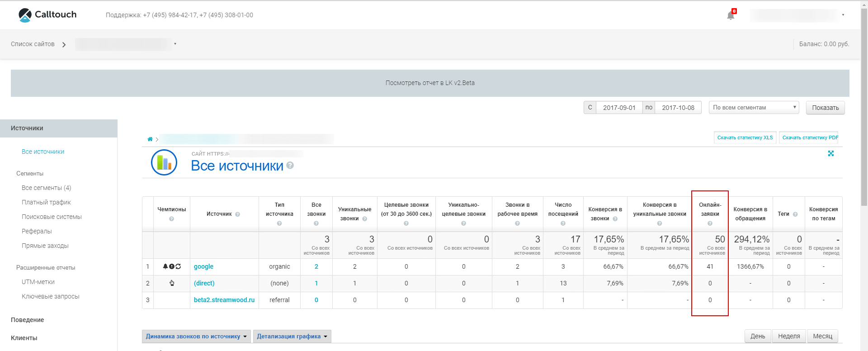Select Прямые заходы segment
Viewport: 868px width, 351px height.
[45, 246]
